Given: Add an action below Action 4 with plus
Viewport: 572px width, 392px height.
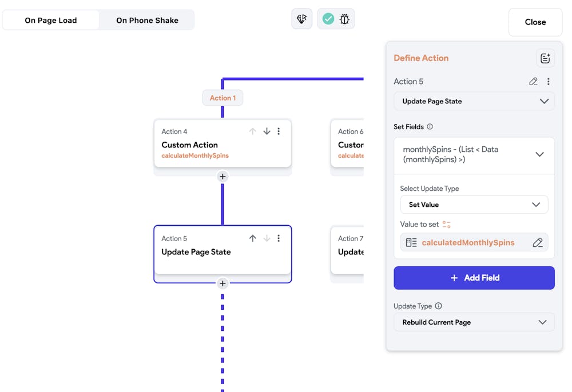Looking at the screenshot, I should (x=223, y=177).
